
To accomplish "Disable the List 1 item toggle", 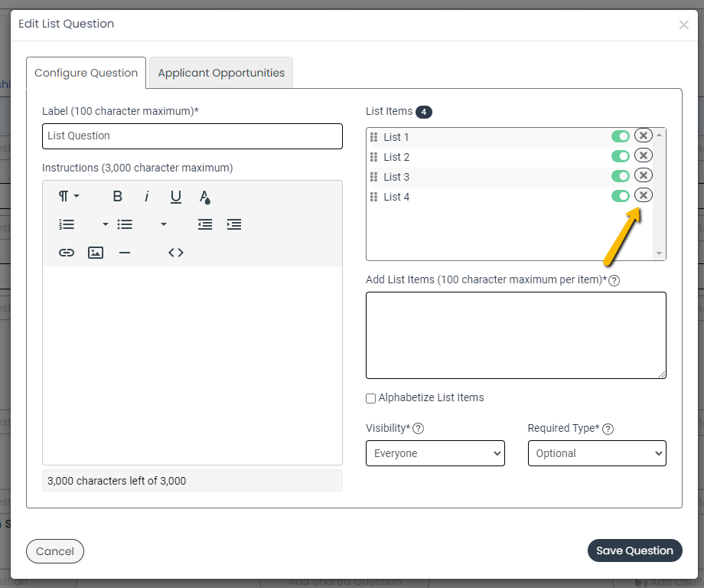I will 621,136.
